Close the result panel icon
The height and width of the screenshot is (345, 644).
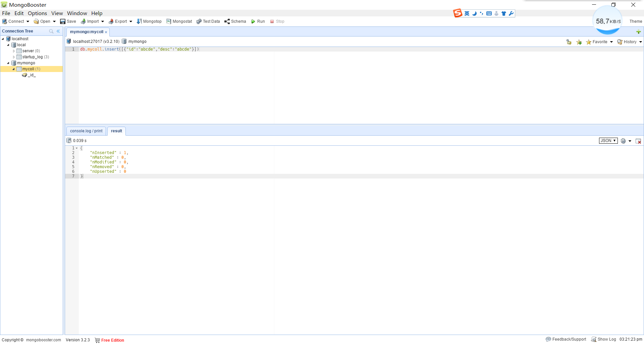[638, 141]
